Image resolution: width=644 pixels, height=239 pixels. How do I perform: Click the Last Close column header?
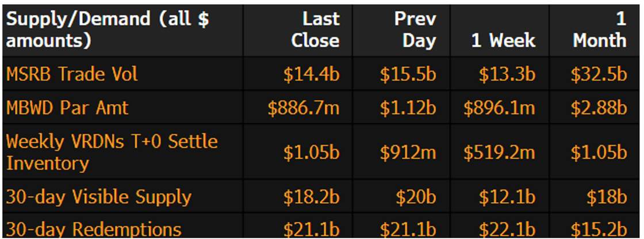tap(315, 29)
